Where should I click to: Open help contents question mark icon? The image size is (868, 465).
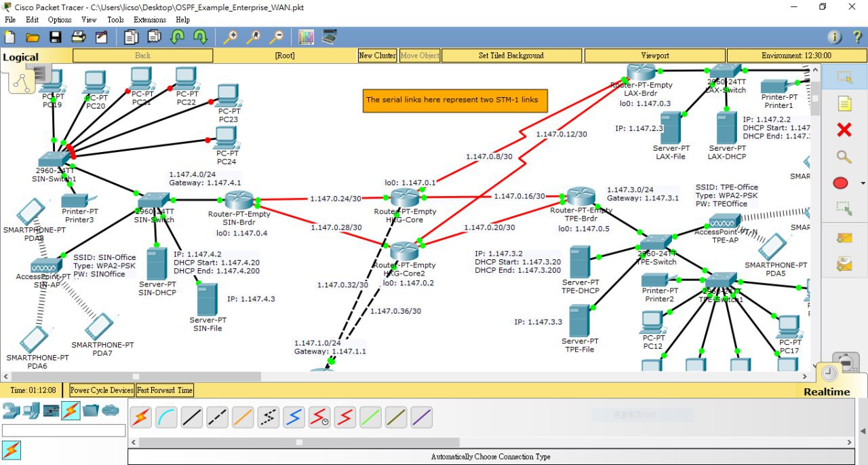coord(857,37)
